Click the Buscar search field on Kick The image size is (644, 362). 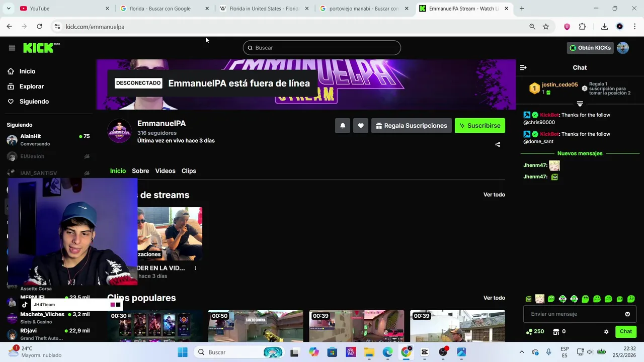(x=322, y=48)
